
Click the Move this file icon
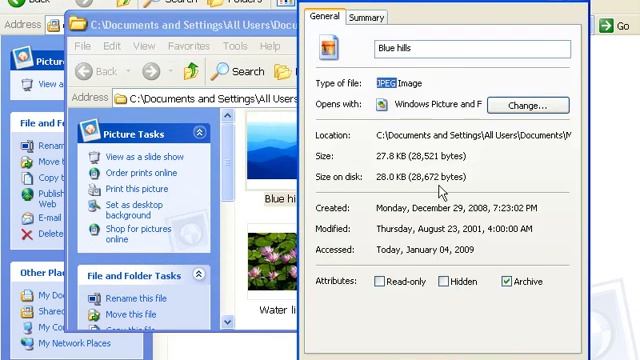pos(94,315)
